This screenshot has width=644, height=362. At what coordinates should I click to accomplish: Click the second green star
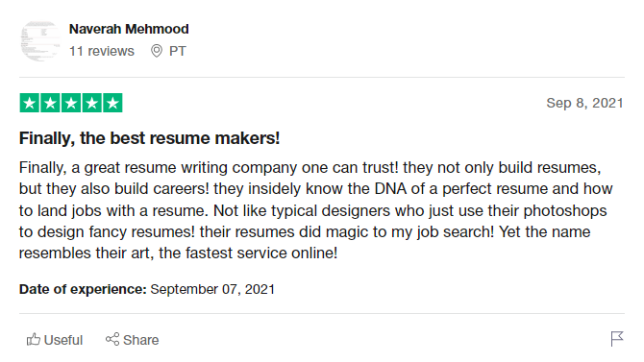pos(50,103)
